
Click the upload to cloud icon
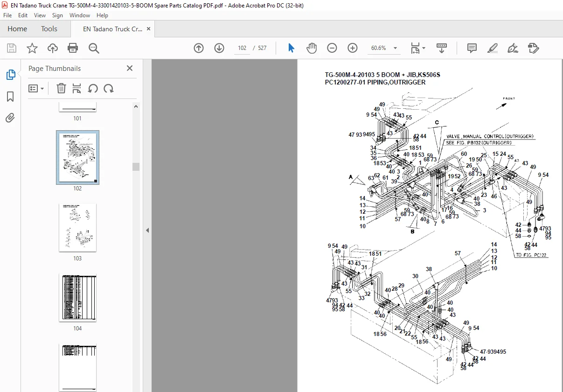[53, 48]
